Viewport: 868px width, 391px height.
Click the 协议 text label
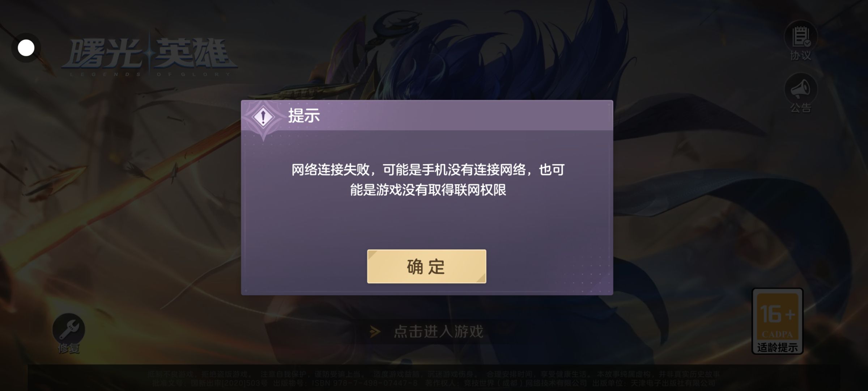coord(801,56)
